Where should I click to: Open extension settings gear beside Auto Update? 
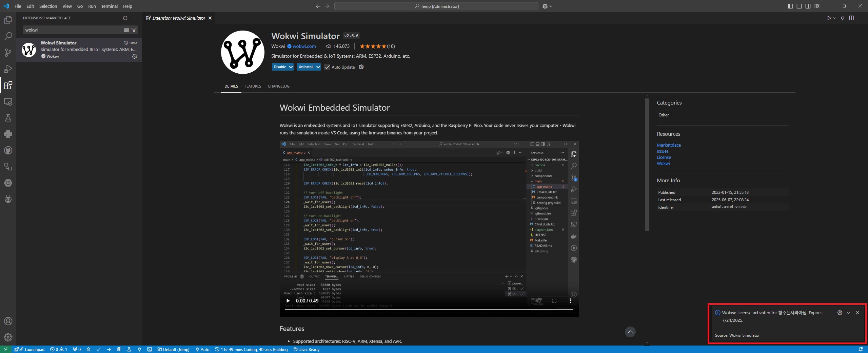coord(361,67)
